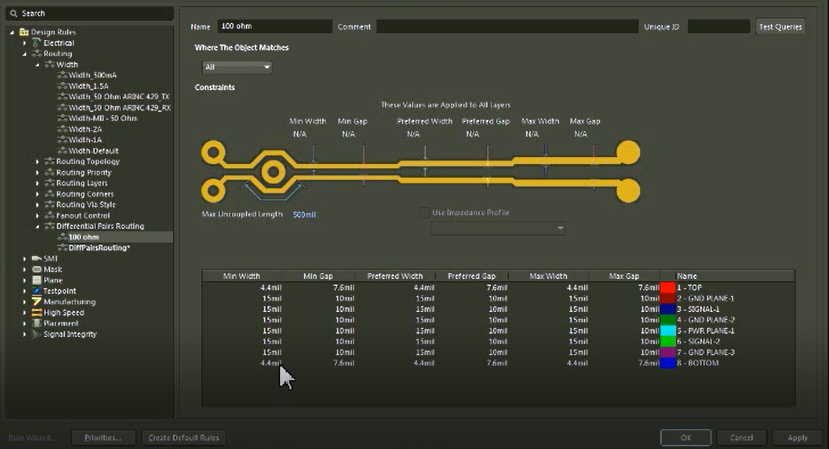The width and height of the screenshot is (829, 449).
Task: Click the 100 ohm rule icon
Action: click(62, 237)
